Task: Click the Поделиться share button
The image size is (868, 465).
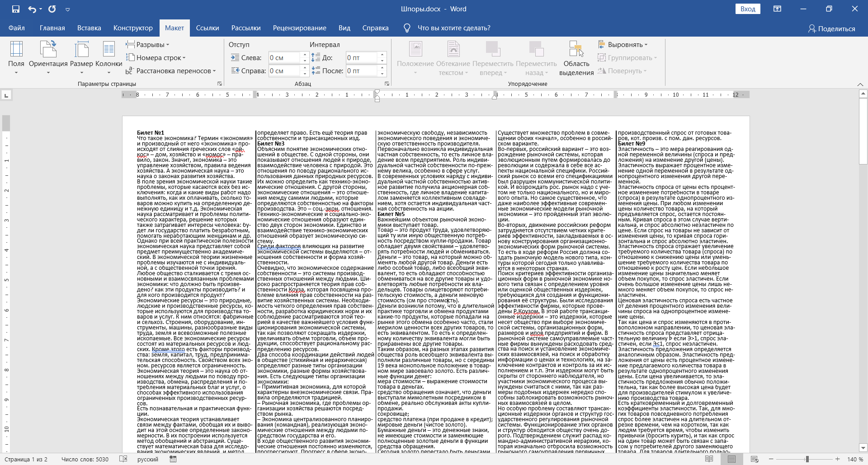Action: click(831, 28)
